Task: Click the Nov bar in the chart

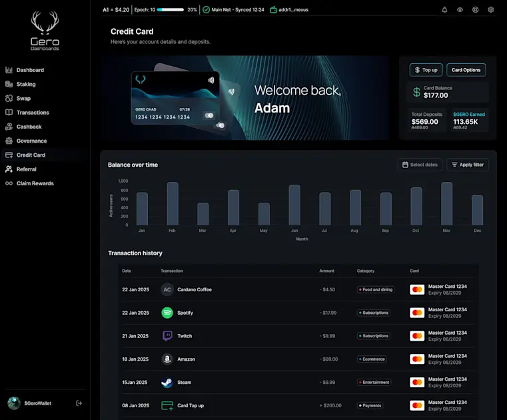Action: click(446, 203)
